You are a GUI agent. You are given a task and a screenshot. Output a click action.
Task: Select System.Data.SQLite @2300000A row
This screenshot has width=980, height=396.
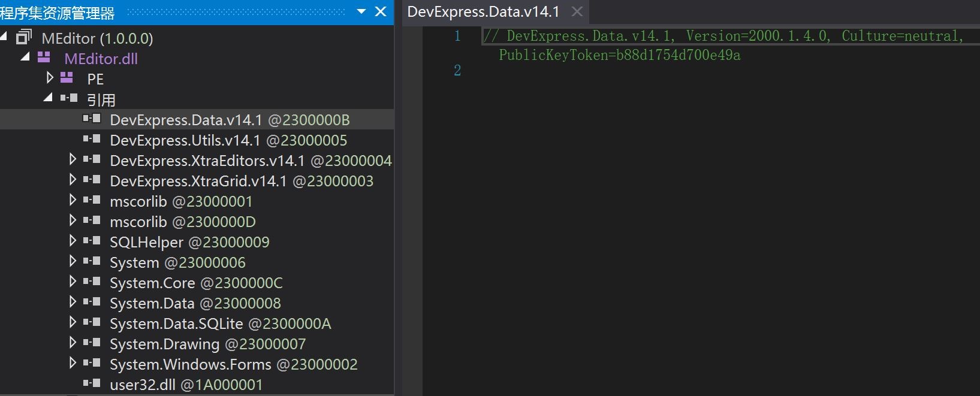(x=221, y=324)
